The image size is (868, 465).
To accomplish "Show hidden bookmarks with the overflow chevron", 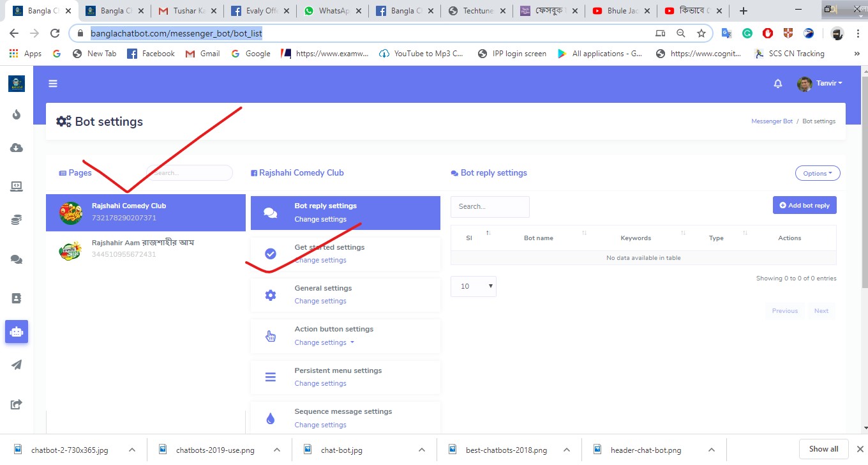I will 857,54.
